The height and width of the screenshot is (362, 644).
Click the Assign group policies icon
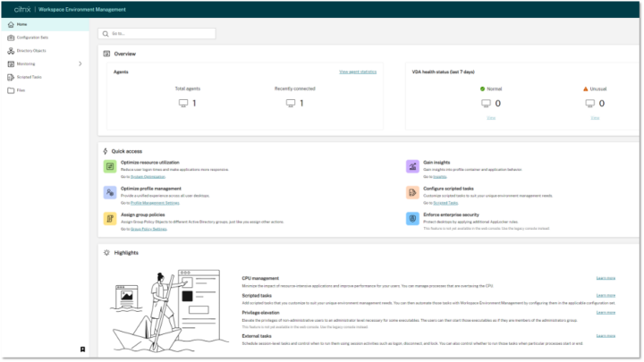(110, 217)
